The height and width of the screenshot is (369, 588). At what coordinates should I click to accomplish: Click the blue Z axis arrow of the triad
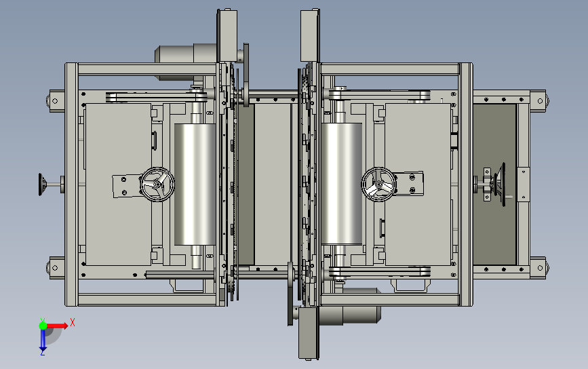43,341
